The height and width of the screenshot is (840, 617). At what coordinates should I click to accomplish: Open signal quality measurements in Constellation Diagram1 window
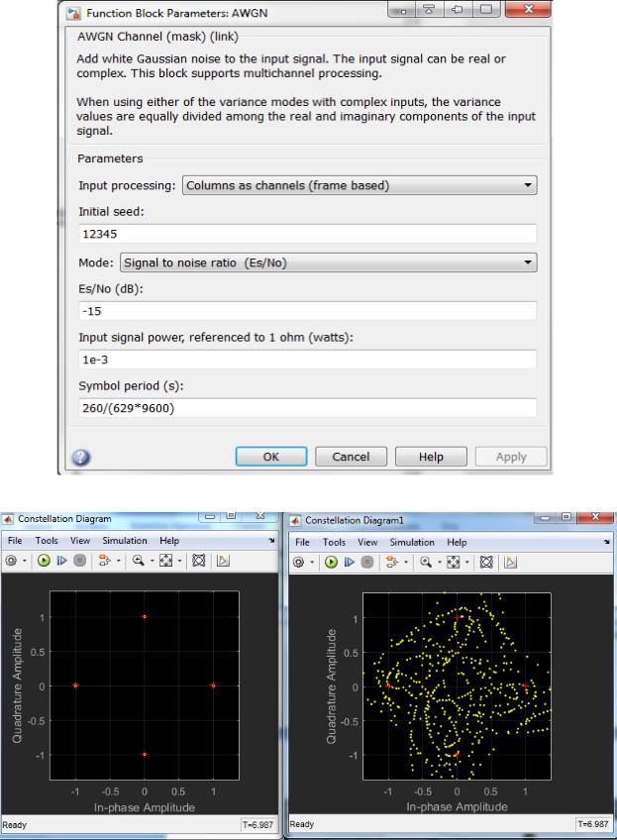(511, 562)
